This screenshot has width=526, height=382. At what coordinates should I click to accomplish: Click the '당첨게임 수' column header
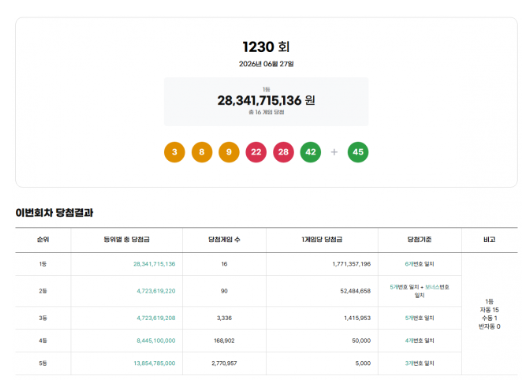[x=224, y=239]
